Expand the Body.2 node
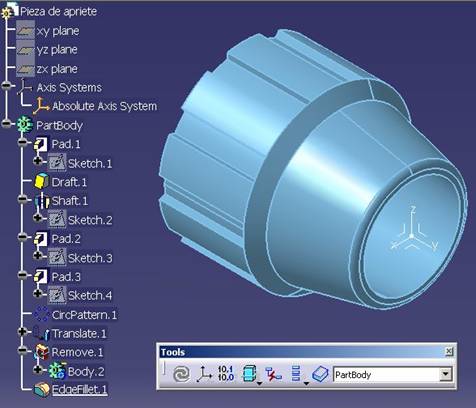The image size is (476, 408). [x=38, y=370]
